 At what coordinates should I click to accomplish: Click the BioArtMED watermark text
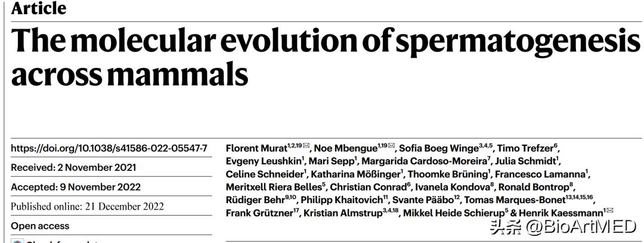pyautogui.click(x=562, y=226)
